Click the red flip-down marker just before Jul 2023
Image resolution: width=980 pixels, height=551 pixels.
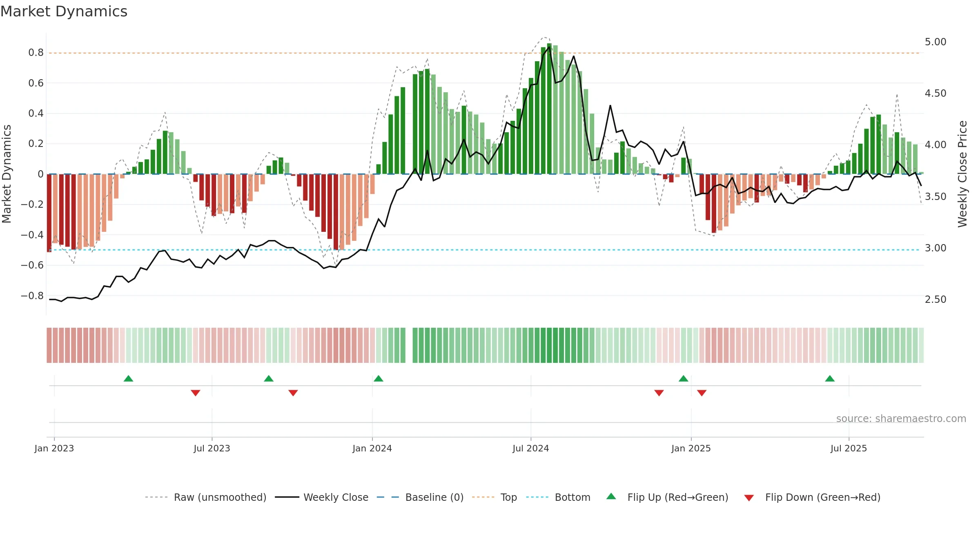pos(195,393)
